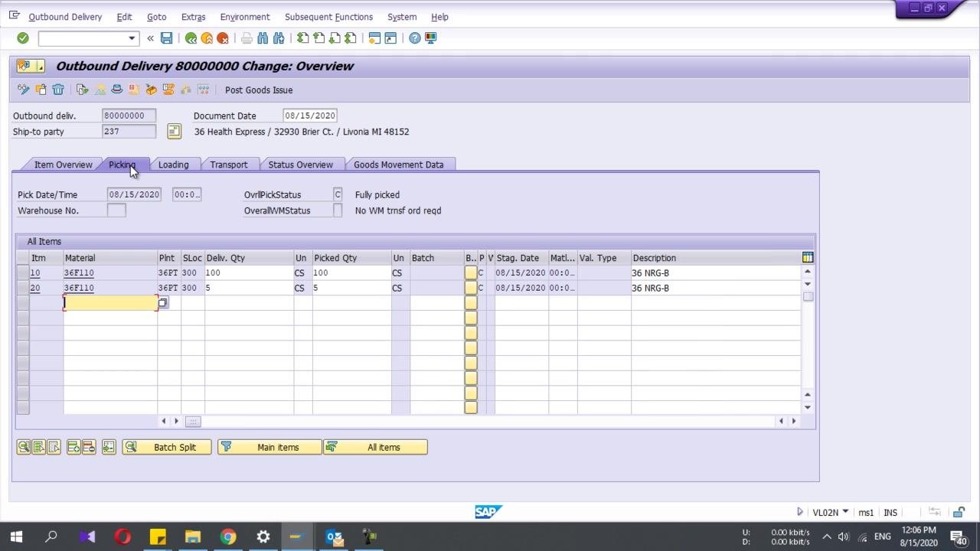This screenshot has width=980, height=551.
Task: Open item 10 link in table
Action: click(35, 273)
